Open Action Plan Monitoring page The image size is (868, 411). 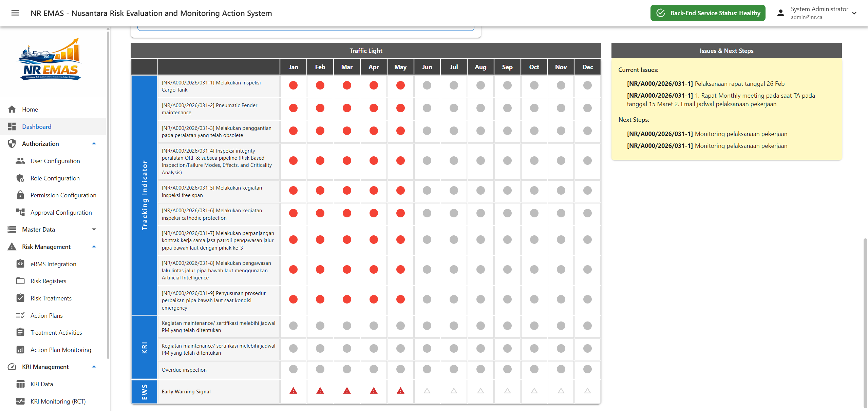[53, 350]
